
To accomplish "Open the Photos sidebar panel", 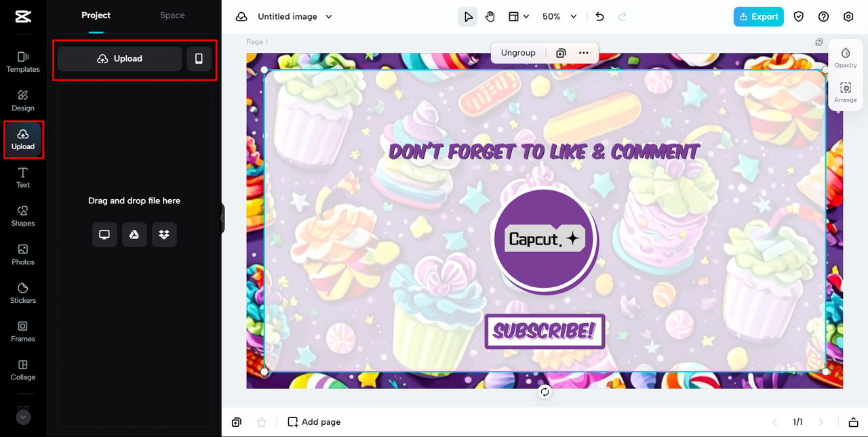I will [23, 255].
